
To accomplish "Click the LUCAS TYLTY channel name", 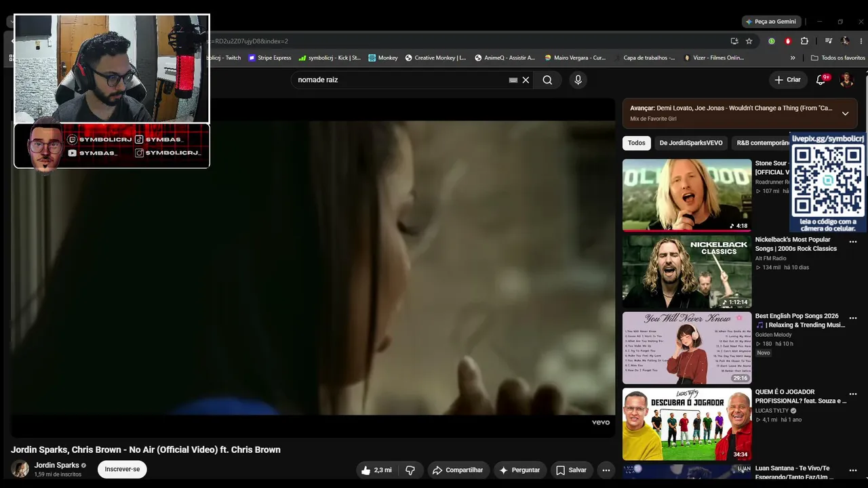I will point(772,411).
